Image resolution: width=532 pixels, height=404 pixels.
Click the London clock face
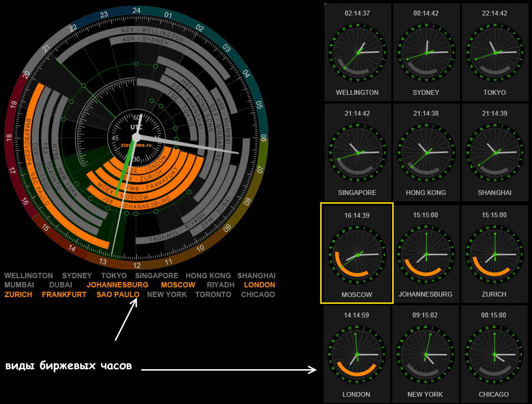(x=357, y=355)
